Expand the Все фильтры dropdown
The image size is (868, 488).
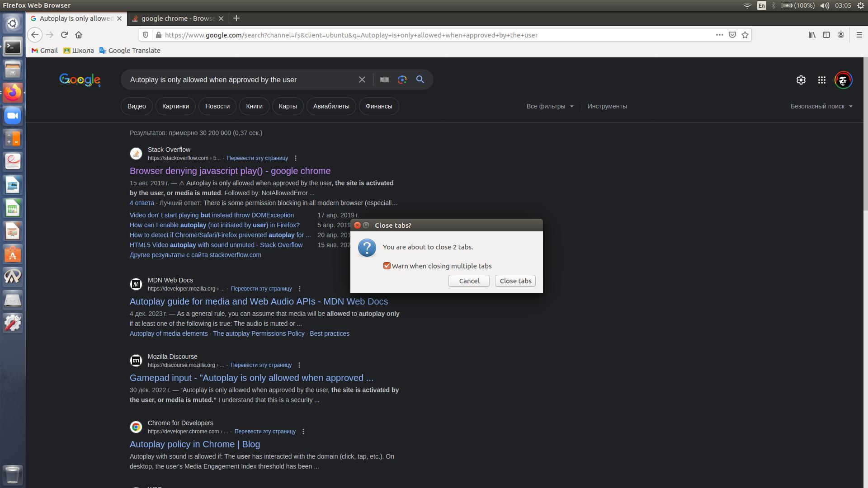[550, 106]
